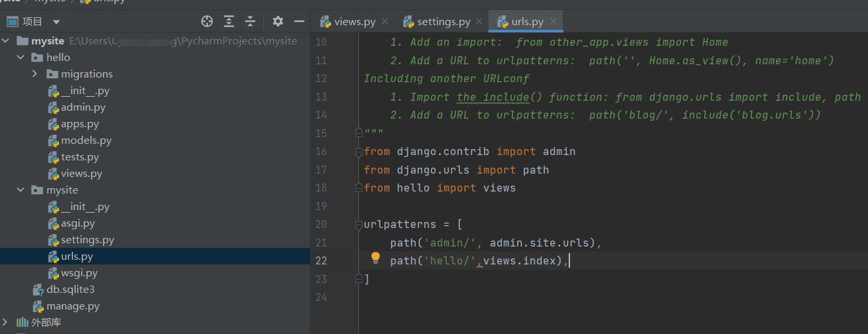Click the Python icon on views.py tab
Viewport: 868px width, 334px height.
click(326, 22)
